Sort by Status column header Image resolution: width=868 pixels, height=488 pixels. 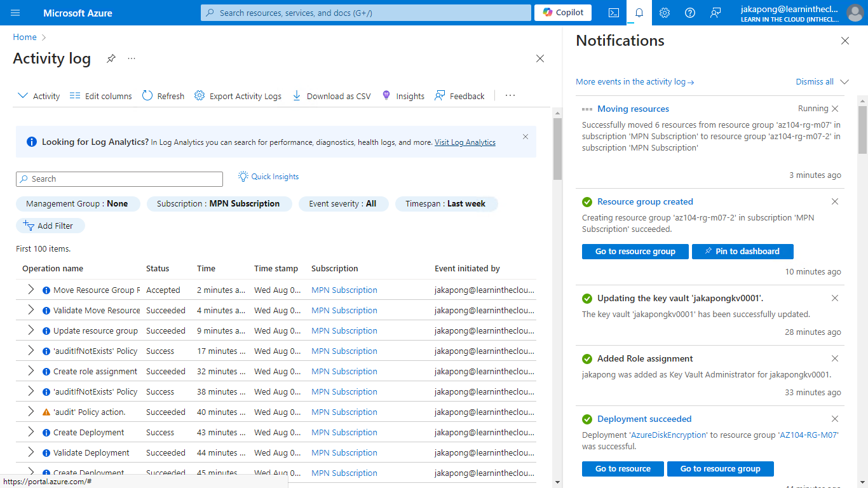click(x=158, y=269)
